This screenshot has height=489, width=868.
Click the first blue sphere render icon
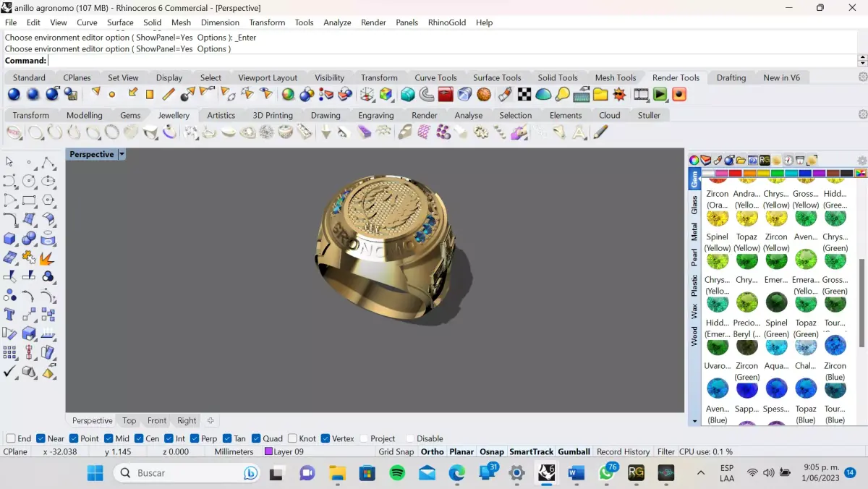(14, 94)
